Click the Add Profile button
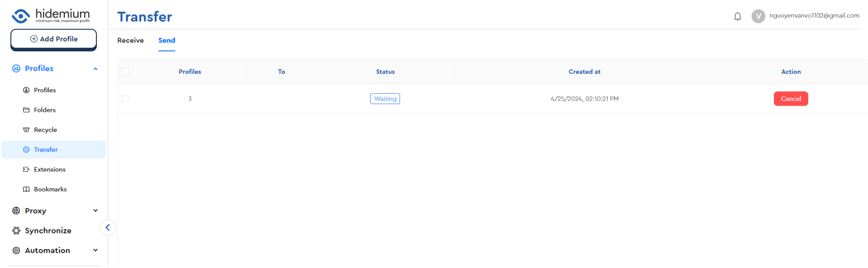This screenshot has height=268, width=868. [53, 39]
